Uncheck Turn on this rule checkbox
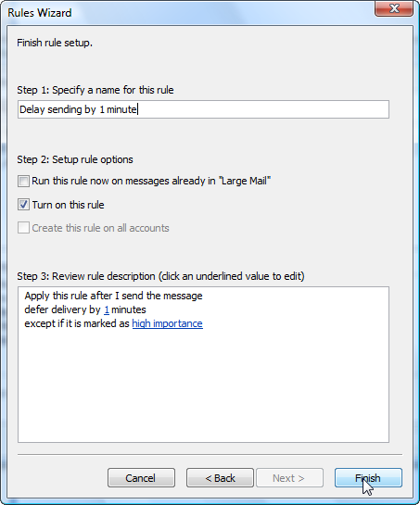Viewport: 420px width, 505px height. 23,205
